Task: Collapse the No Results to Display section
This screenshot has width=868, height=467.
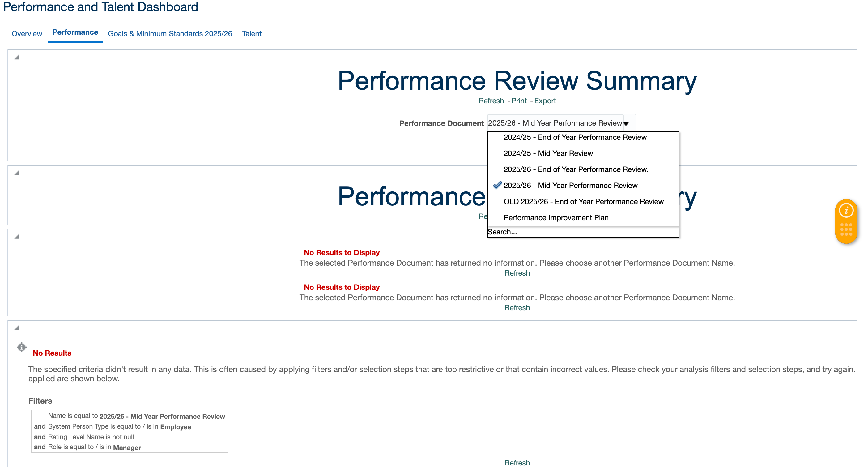Action: point(17,237)
